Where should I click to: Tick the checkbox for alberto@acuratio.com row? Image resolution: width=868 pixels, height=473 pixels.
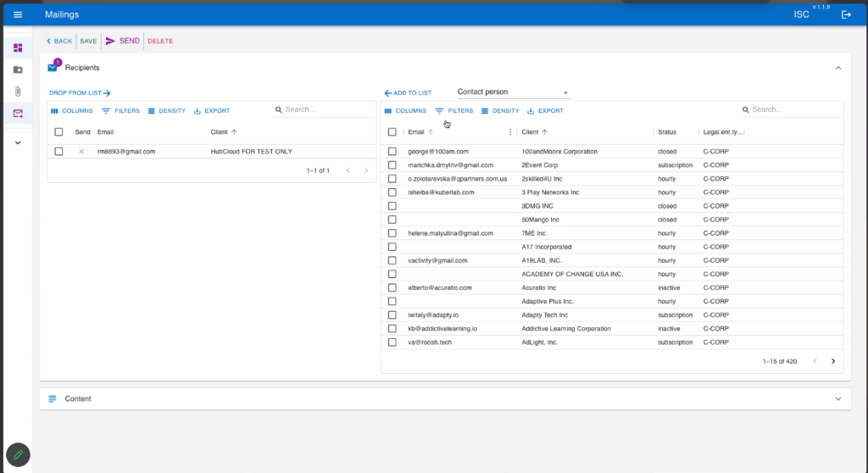pos(392,287)
